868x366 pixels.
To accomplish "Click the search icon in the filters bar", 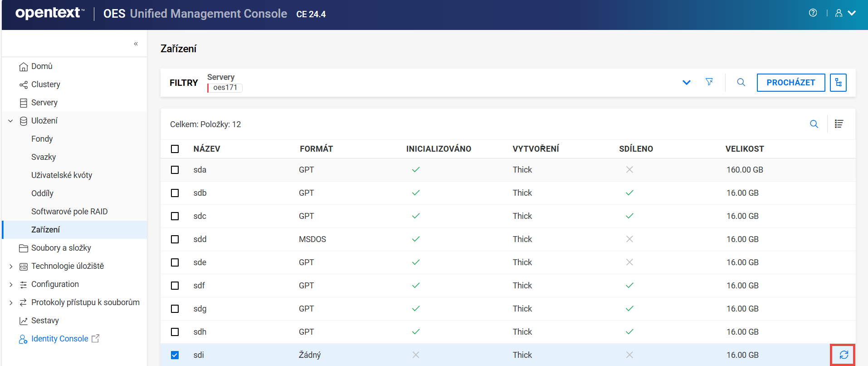I will [x=741, y=82].
